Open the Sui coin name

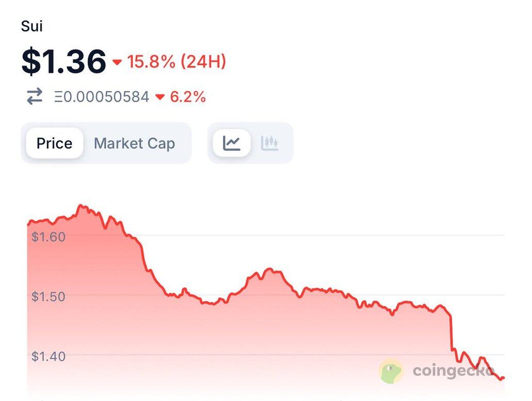click(32, 26)
